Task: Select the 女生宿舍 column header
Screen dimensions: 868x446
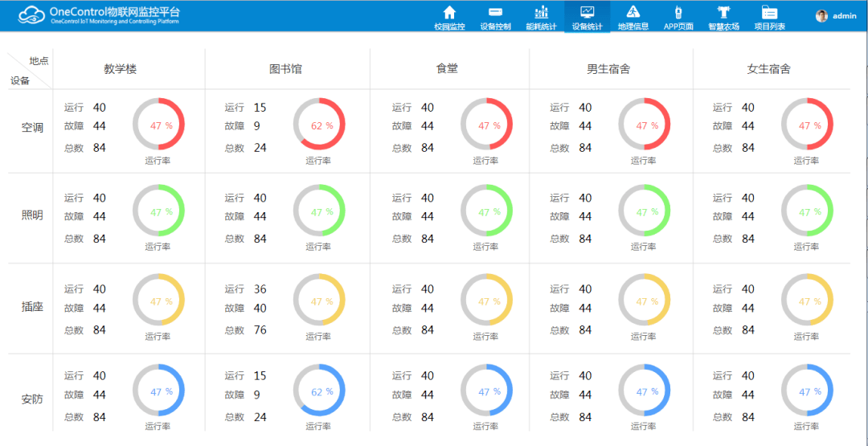Action: [x=768, y=69]
